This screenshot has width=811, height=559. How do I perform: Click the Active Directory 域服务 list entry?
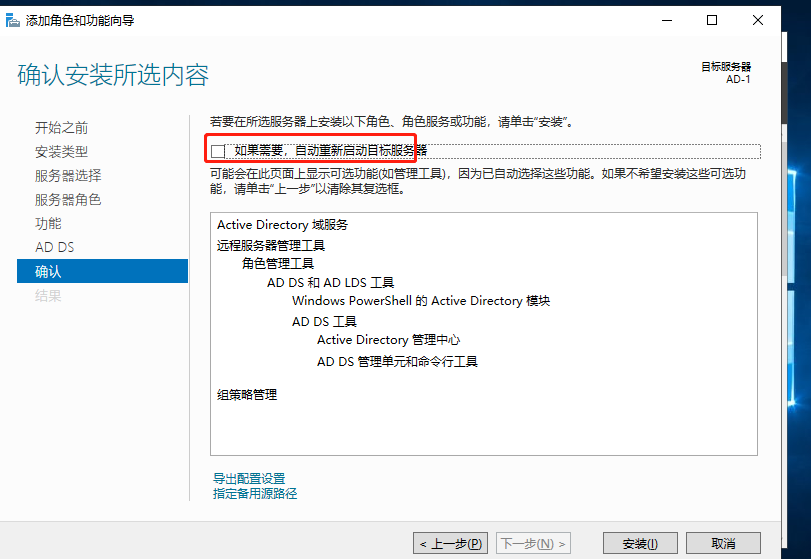(x=282, y=225)
